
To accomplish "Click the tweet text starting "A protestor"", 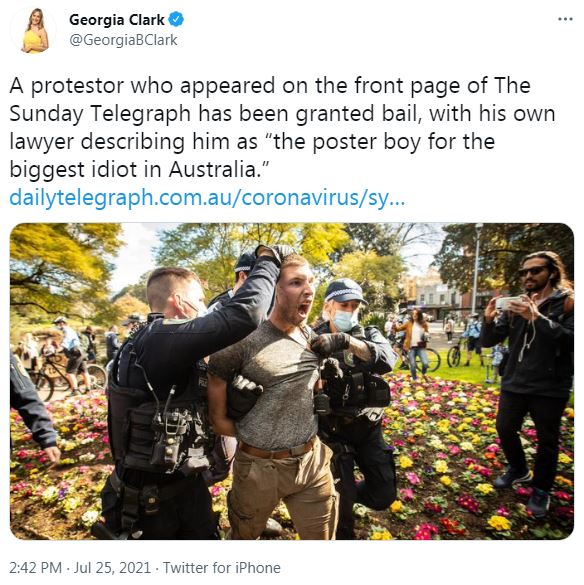I will [x=282, y=128].
